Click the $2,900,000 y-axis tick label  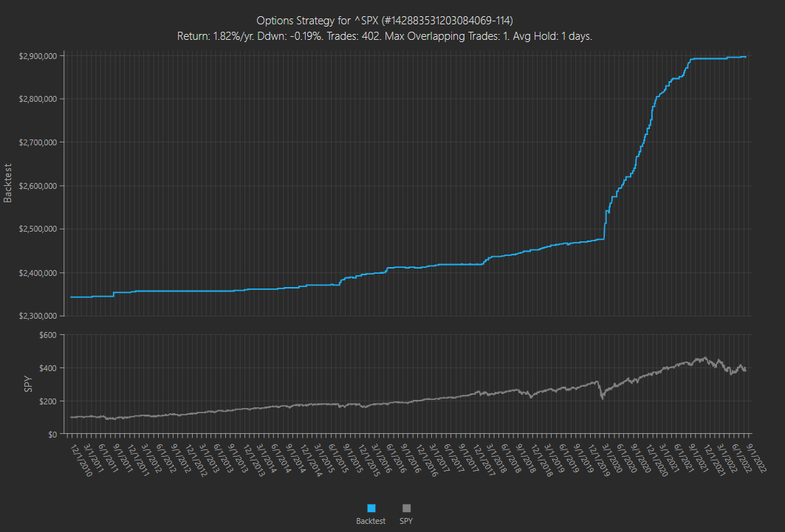point(38,56)
